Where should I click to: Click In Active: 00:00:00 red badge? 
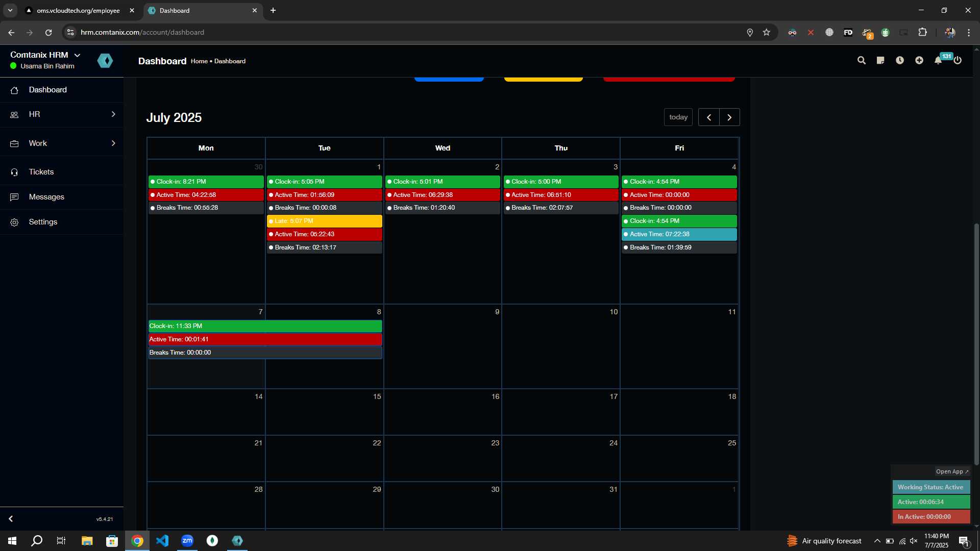pos(931,517)
